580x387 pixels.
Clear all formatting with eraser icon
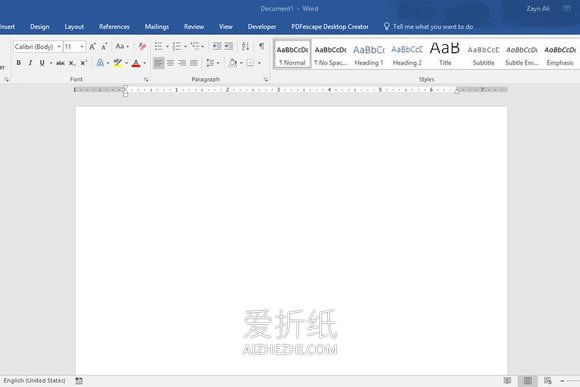[142, 46]
